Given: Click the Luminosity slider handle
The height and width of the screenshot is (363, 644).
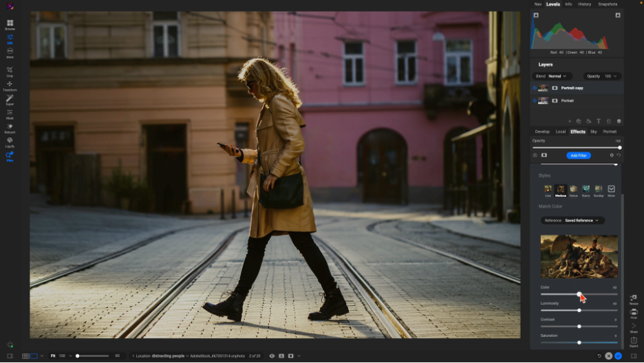Looking at the screenshot, I should (x=579, y=310).
